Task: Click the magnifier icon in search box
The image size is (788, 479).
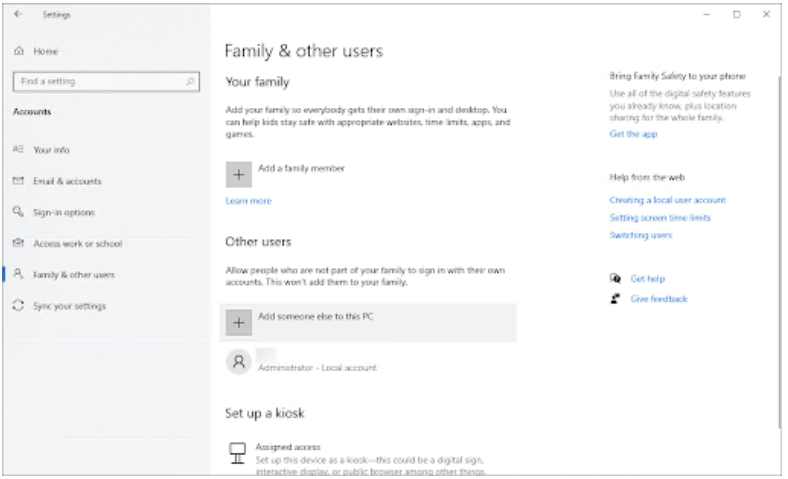Action: tap(190, 81)
